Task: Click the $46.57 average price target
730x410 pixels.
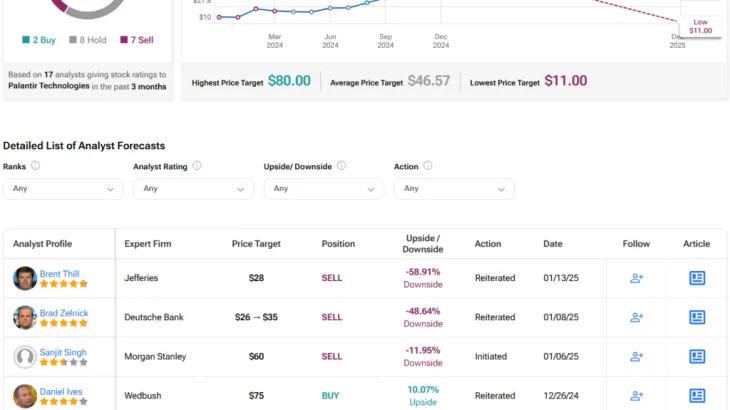Action: (429, 81)
